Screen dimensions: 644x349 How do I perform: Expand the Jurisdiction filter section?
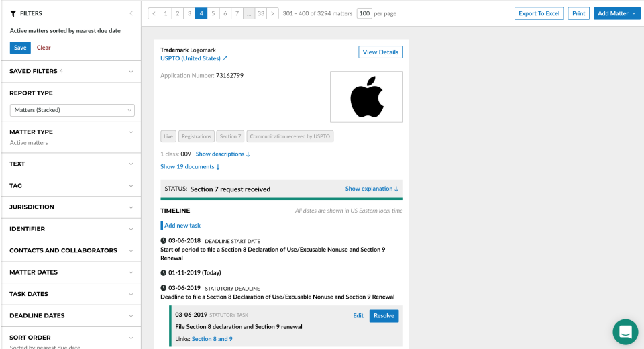point(72,207)
